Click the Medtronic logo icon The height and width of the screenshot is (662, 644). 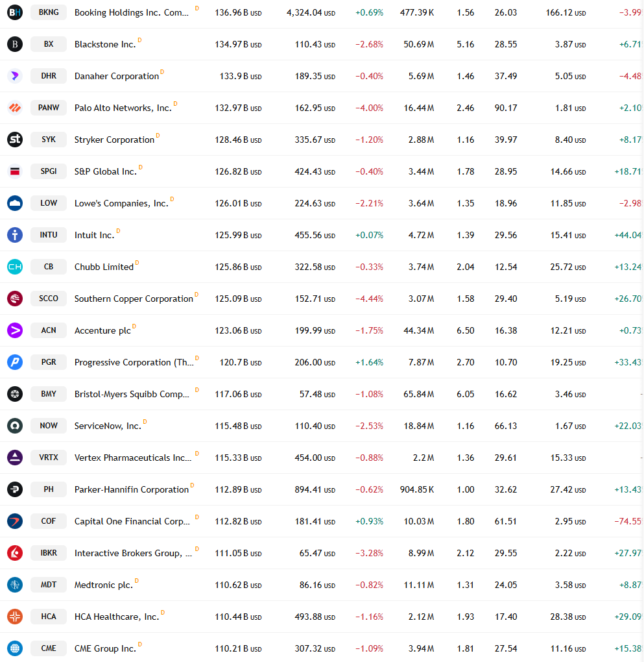(x=15, y=585)
